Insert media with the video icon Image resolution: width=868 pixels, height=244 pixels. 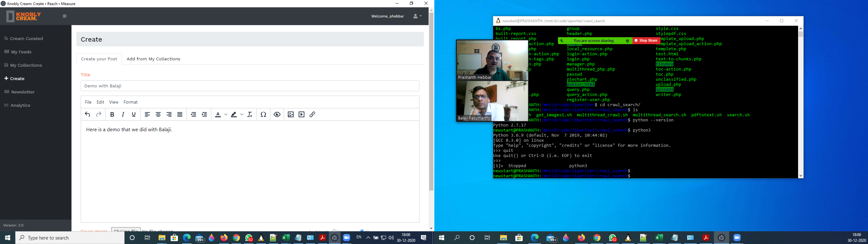point(302,115)
